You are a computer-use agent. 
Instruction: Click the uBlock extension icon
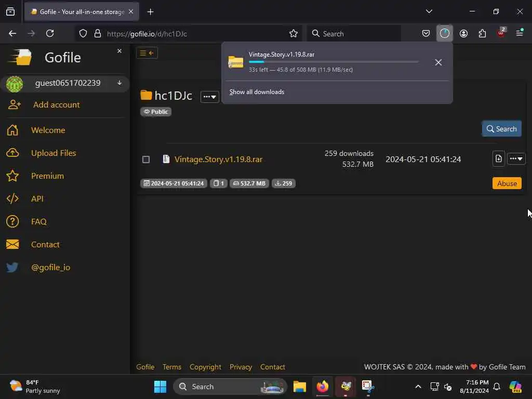(x=501, y=33)
